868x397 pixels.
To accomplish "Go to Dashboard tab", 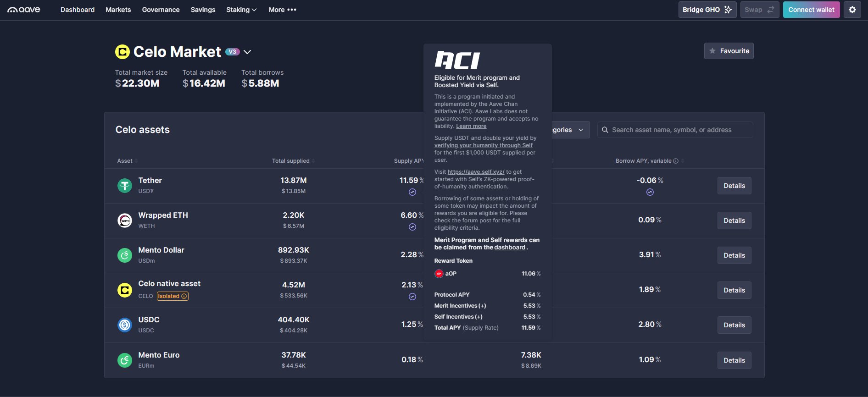I will 78,10.
